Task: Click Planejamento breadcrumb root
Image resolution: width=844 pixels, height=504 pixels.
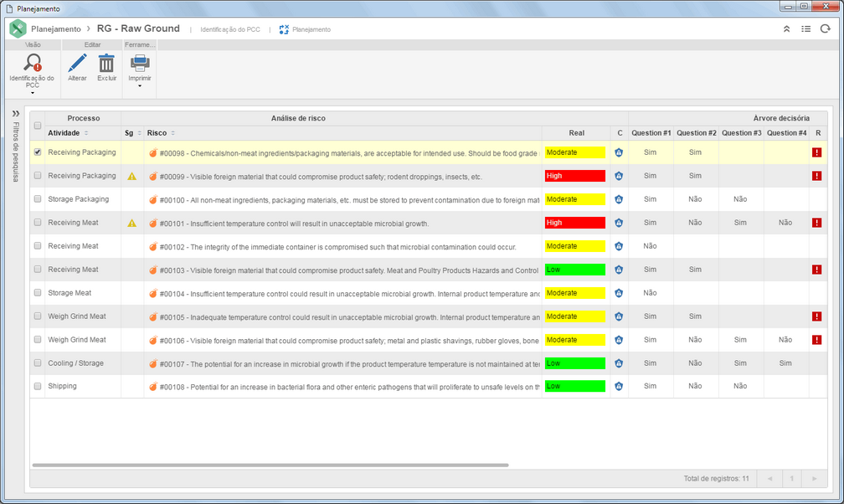Action: (56, 29)
